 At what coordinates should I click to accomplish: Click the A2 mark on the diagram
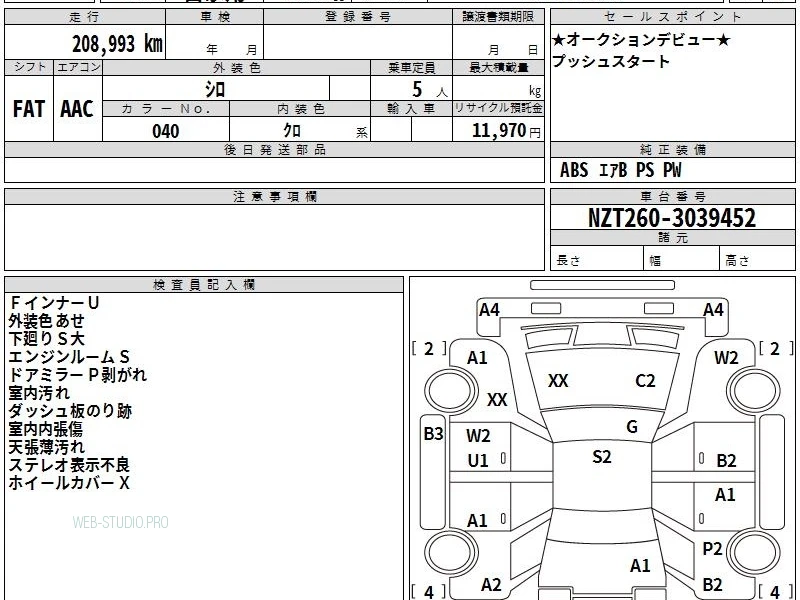(491, 585)
